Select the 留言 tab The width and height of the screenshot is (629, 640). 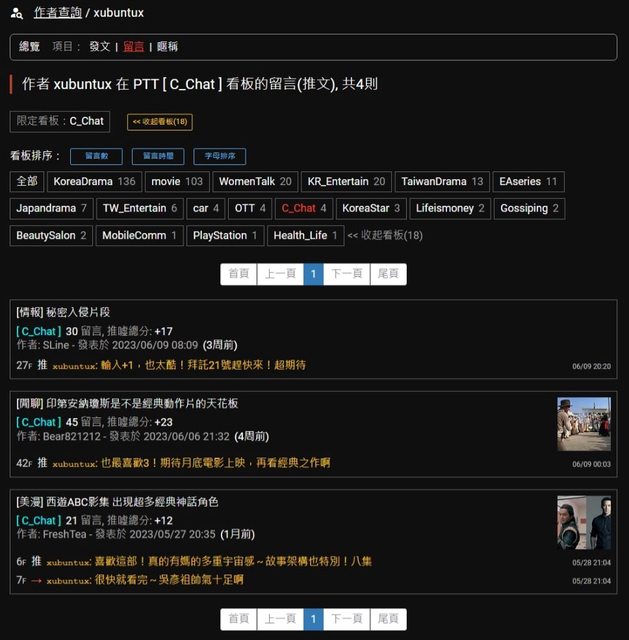click(x=133, y=47)
